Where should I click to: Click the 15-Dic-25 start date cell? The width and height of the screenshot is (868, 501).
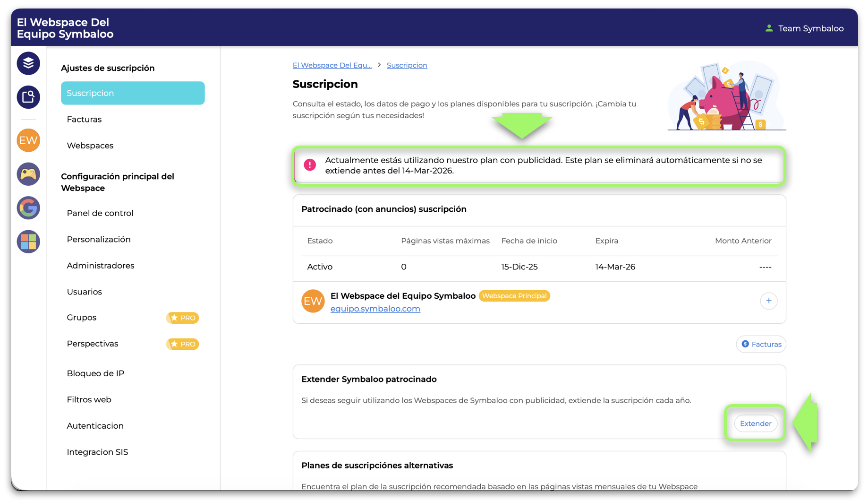coord(519,267)
